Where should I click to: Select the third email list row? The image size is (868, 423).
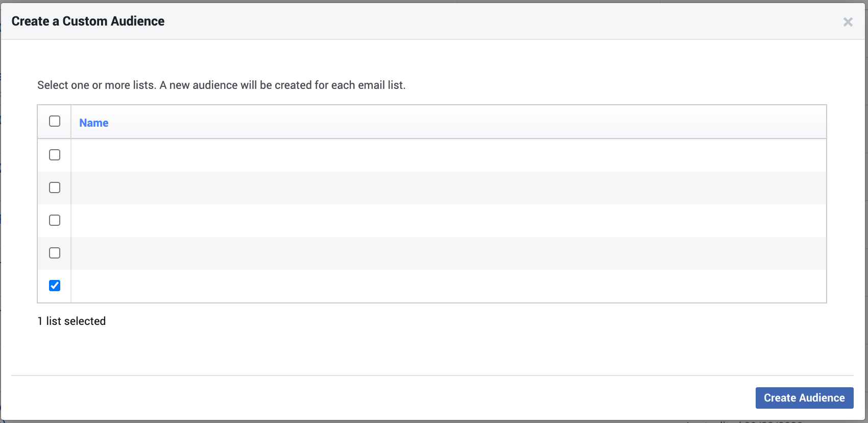(408, 220)
